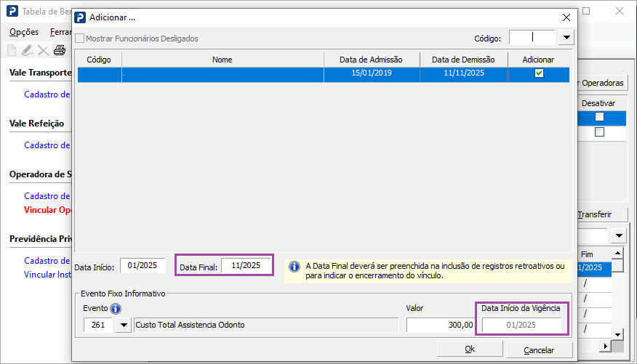Screen dimensions: 637x364
Task: Click the app logo in Adicionar title bar
Action: tap(81, 17)
